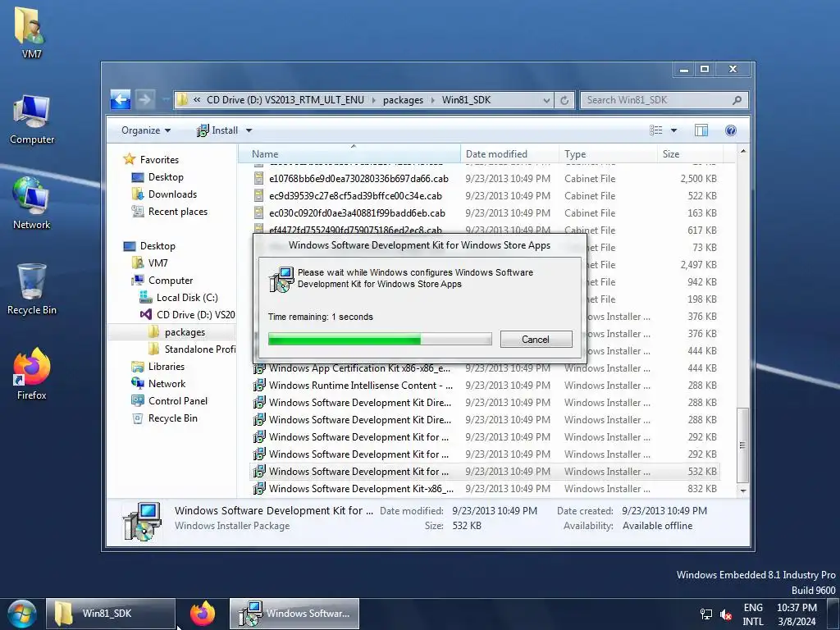Select Recent places in Favorites

pos(178,212)
